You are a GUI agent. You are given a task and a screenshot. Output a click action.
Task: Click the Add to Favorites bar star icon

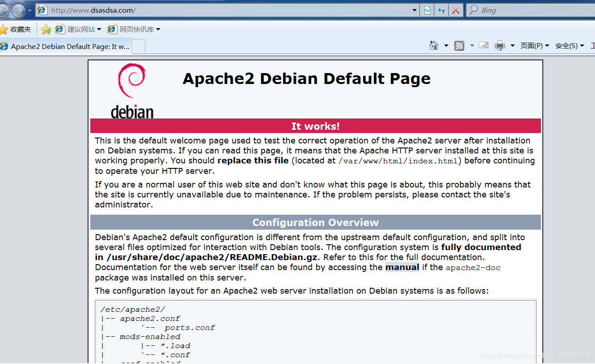[46, 30]
